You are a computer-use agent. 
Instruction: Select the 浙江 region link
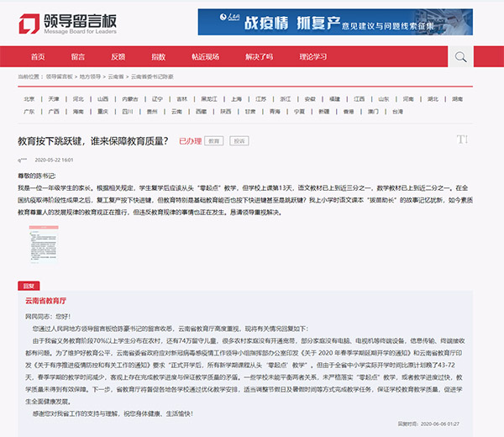(286, 99)
